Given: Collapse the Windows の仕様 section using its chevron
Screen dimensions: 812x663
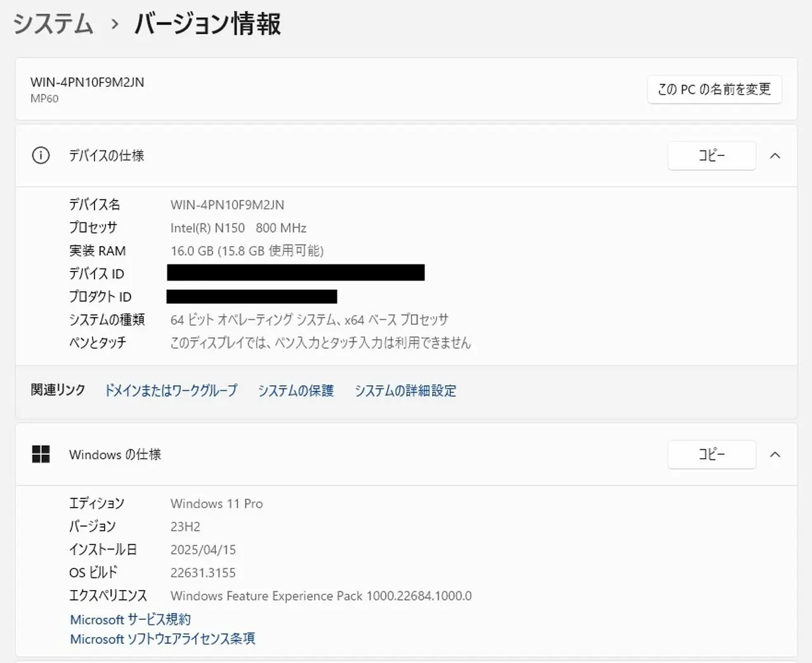Looking at the screenshot, I should coord(775,454).
